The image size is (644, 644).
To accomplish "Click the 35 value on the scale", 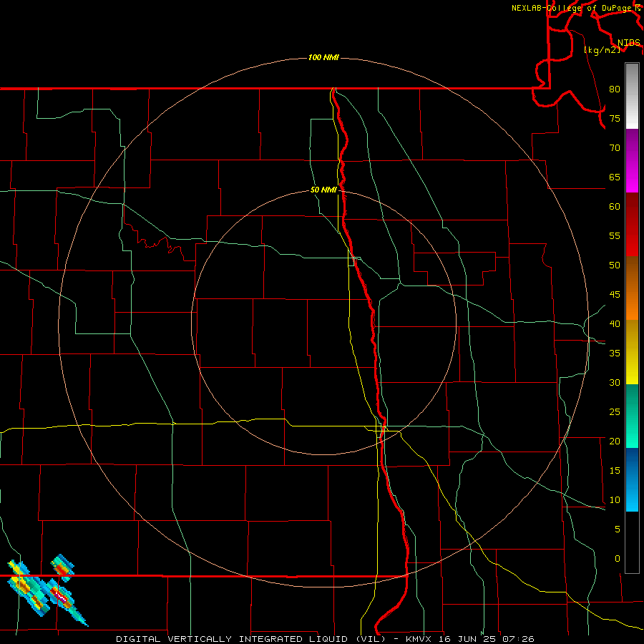I will click(x=615, y=353).
